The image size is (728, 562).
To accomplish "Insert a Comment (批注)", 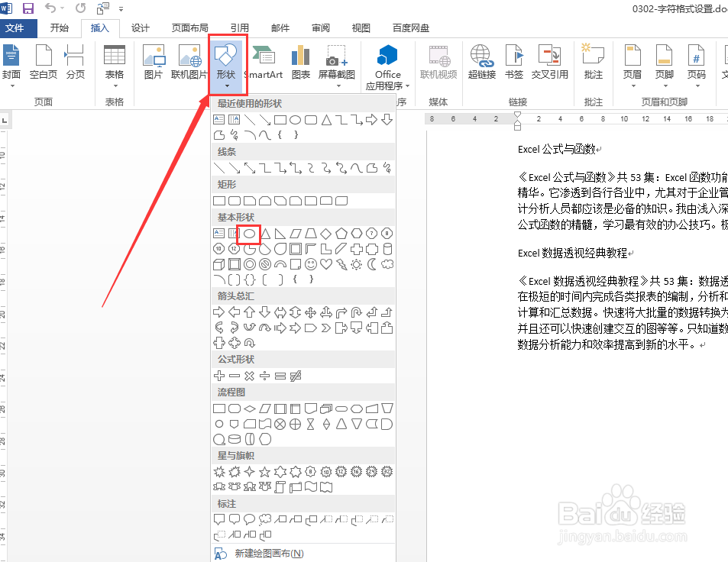I will 593,63.
